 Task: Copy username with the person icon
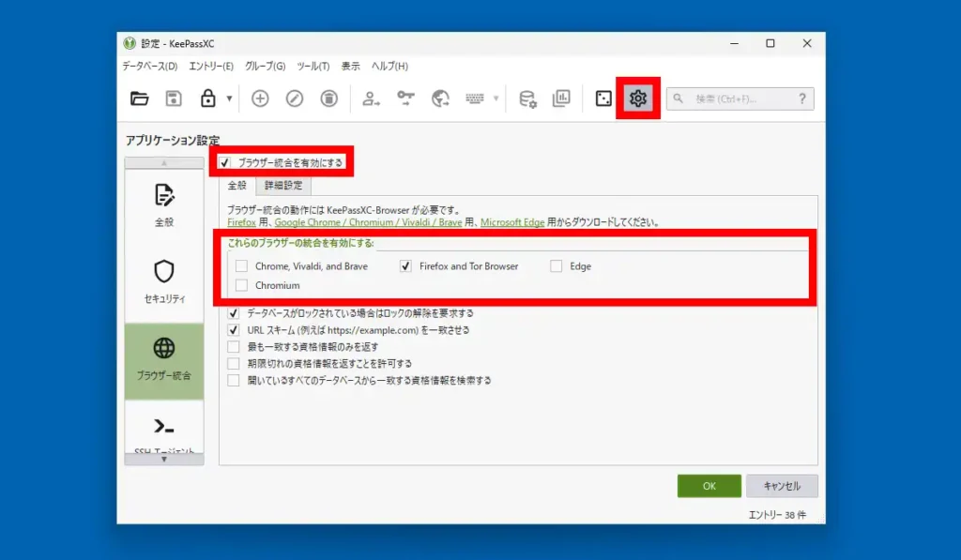click(371, 98)
